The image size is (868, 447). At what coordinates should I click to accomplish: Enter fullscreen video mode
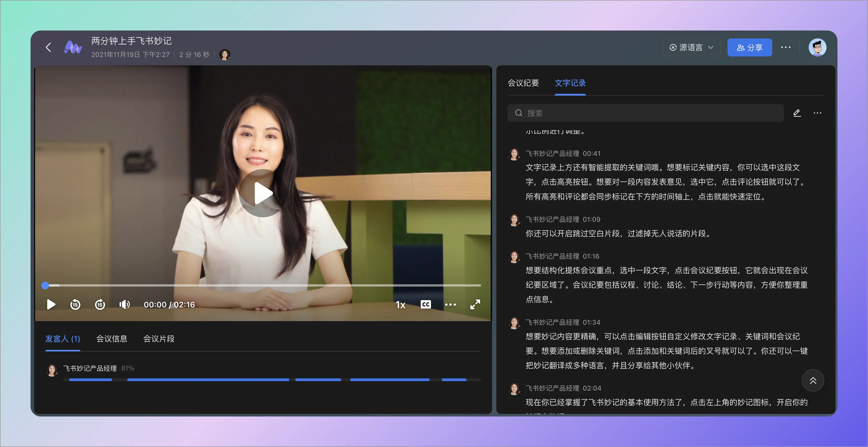pos(475,305)
